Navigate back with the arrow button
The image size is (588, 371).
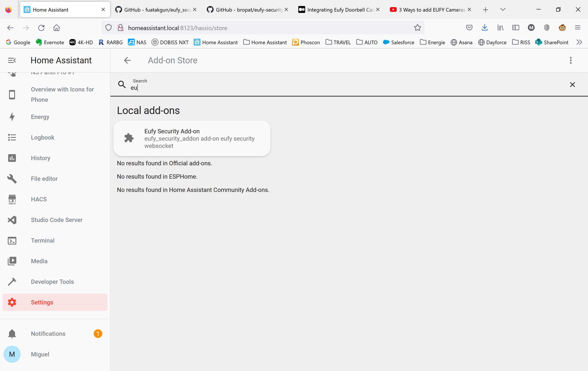(127, 60)
